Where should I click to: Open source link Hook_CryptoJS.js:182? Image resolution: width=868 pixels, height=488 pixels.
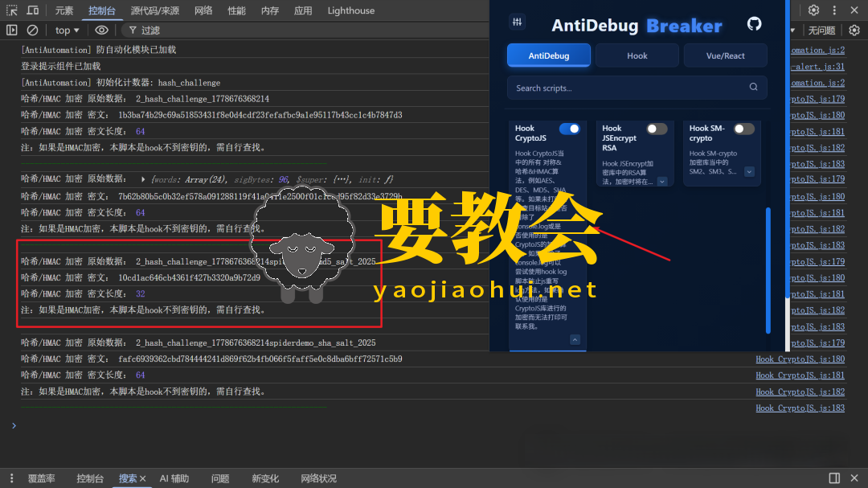coord(800,392)
